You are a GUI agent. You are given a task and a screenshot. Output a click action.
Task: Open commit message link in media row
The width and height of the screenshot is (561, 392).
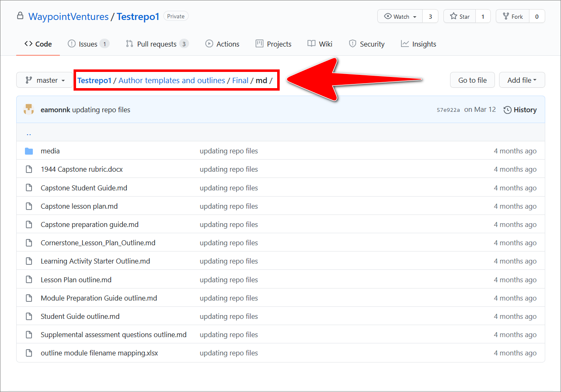(x=229, y=151)
